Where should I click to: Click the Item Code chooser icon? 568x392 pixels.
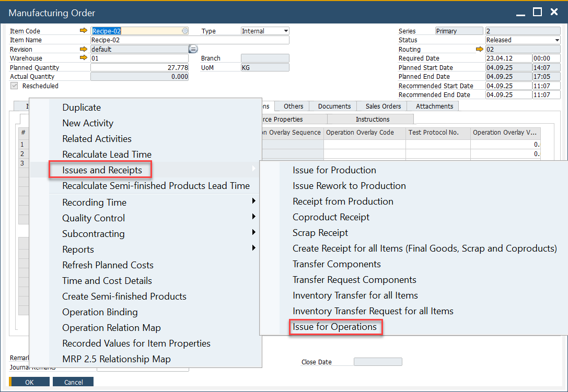(x=184, y=31)
